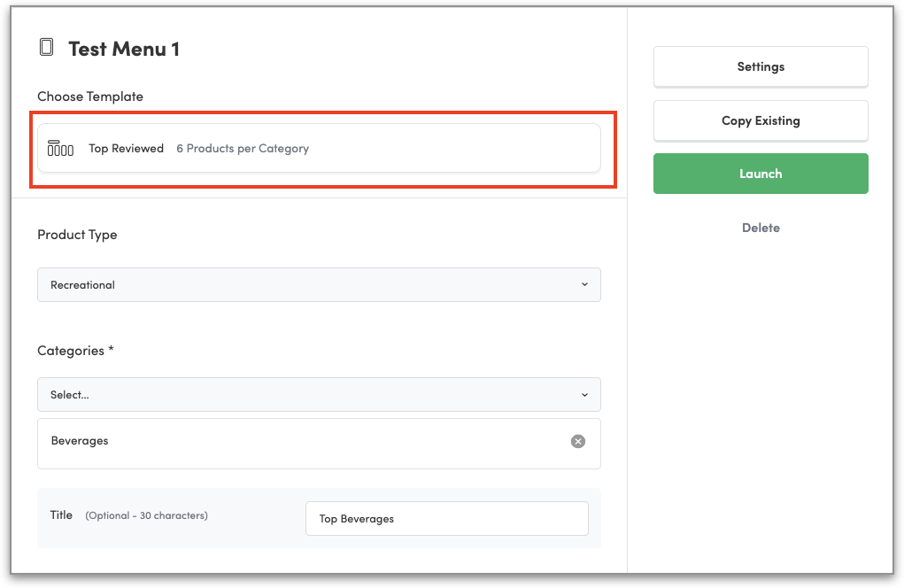Open the Top Reviewed template chooser
The height and width of the screenshot is (588, 904).
(319, 149)
